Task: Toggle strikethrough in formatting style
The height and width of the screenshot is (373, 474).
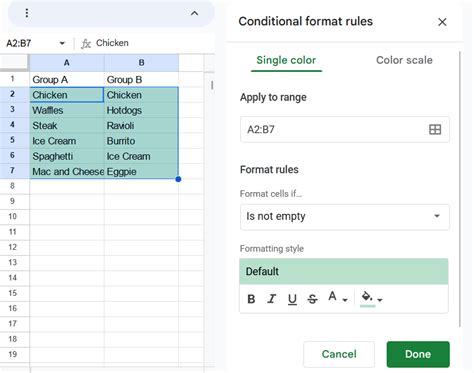Action: [x=312, y=299]
